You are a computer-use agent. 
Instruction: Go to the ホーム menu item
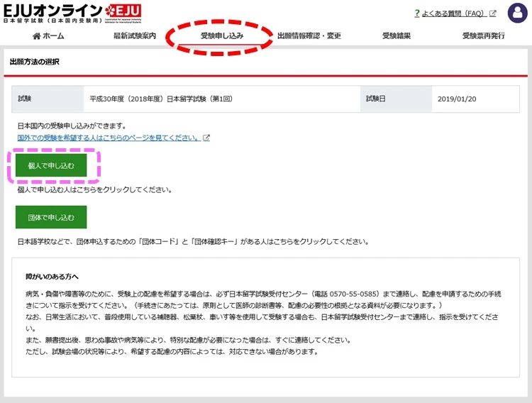48,35
